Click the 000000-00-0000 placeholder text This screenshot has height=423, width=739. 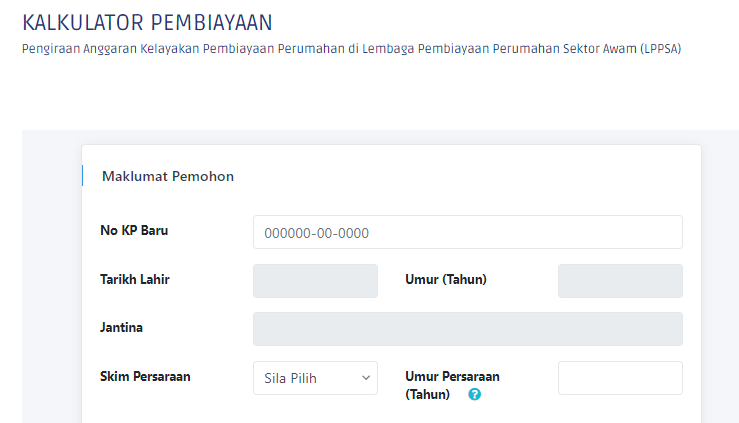pos(317,233)
